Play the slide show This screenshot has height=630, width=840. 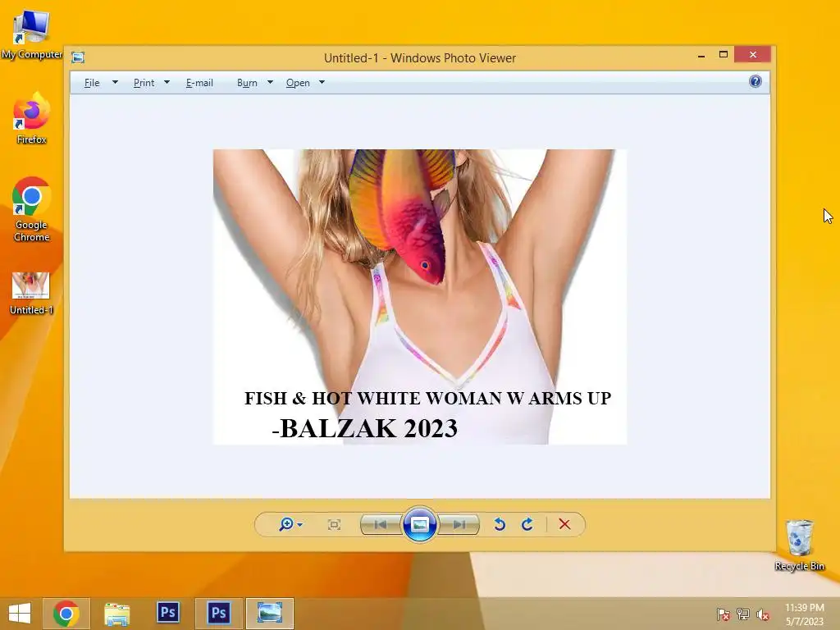point(419,524)
